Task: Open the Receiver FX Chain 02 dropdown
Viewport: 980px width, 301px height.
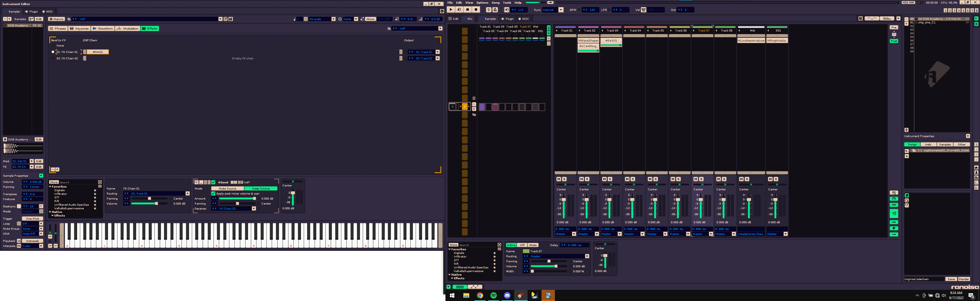Action: 254,209
